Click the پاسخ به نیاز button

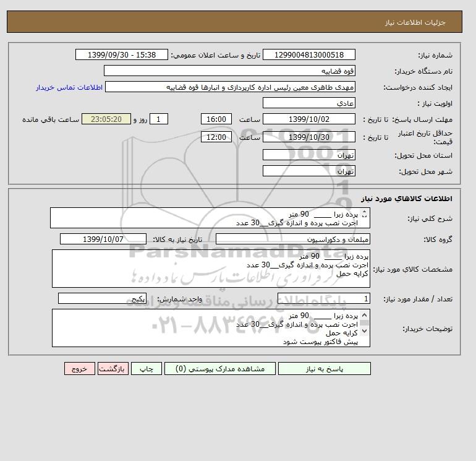pos(324,369)
